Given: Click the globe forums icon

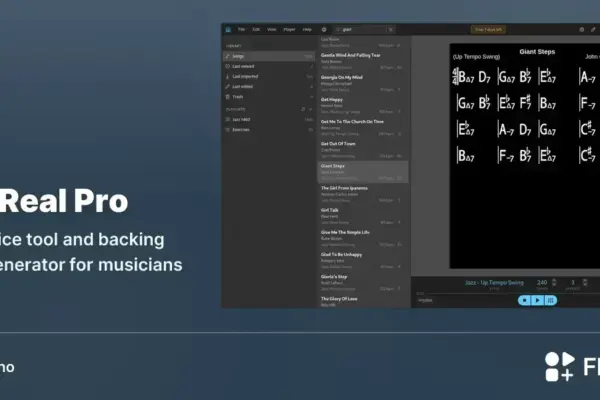Looking at the screenshot, I should (324, 29).
